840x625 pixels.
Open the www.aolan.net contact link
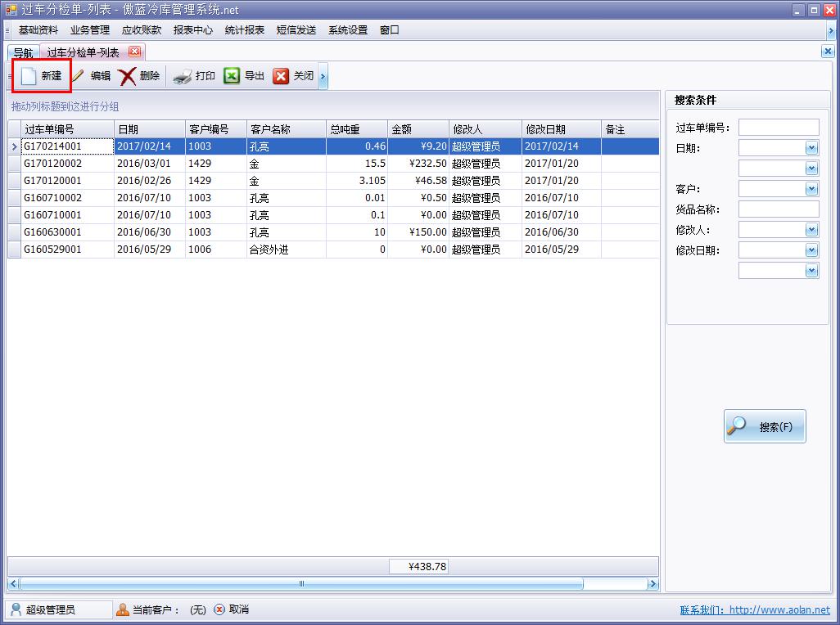pyautogui.click(x=779, y=610)
